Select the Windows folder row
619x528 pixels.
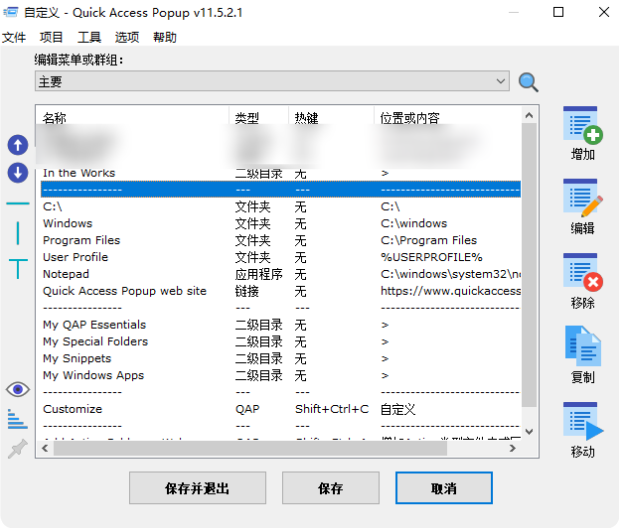pyautogui.click(x=281, y=224)
